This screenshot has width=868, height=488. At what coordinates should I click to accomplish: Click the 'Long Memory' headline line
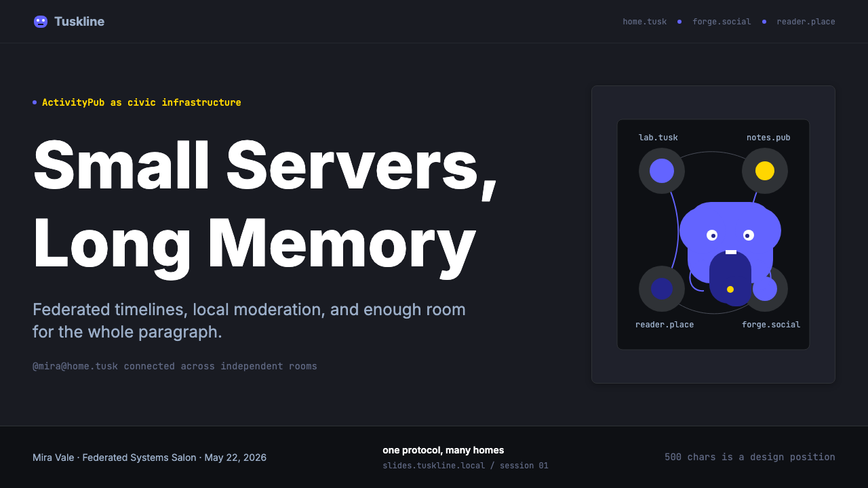(254, 244)
